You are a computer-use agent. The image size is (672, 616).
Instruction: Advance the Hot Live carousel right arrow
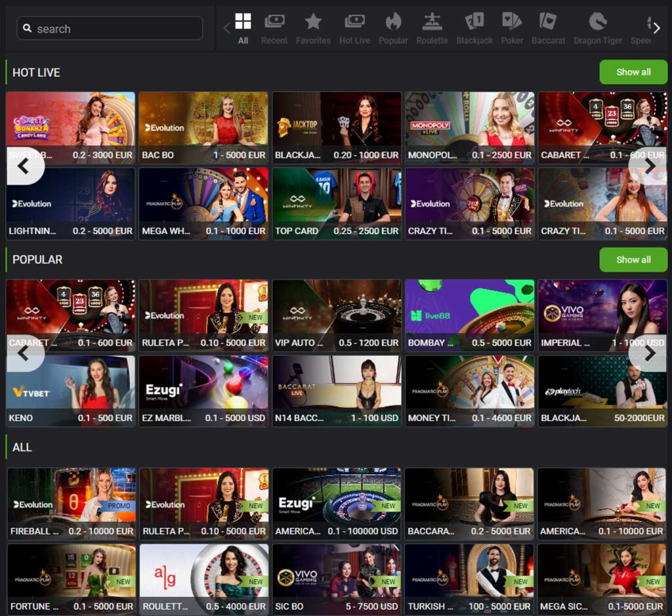tap(649, 166)
